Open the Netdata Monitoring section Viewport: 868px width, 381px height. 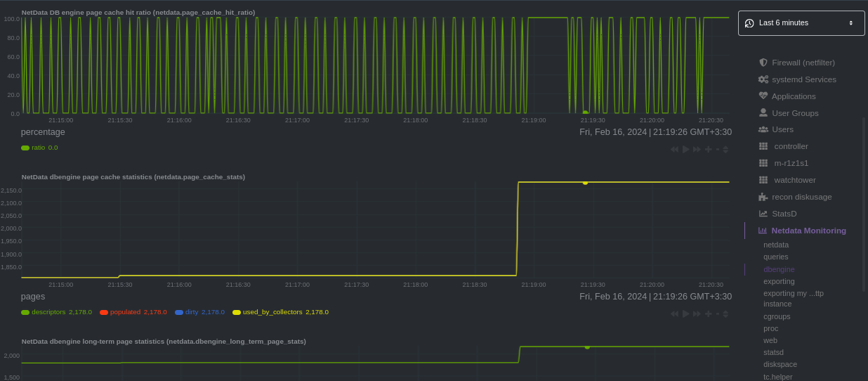tap(808, 231)
